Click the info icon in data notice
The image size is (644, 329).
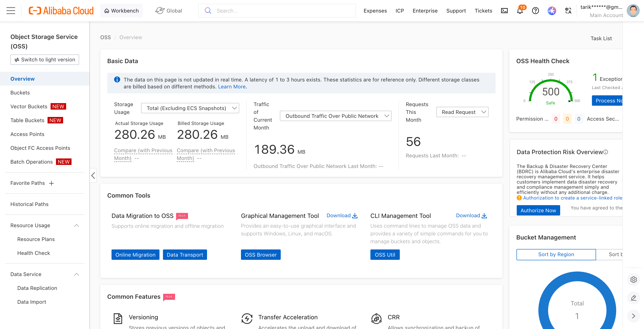[x=117, y=80]
